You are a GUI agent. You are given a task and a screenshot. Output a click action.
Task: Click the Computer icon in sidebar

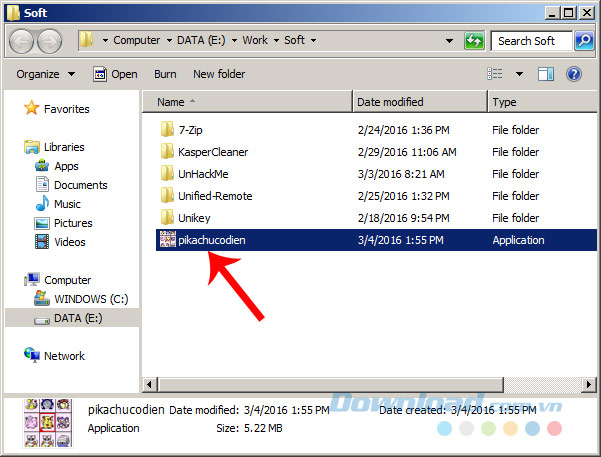(32, 279)
